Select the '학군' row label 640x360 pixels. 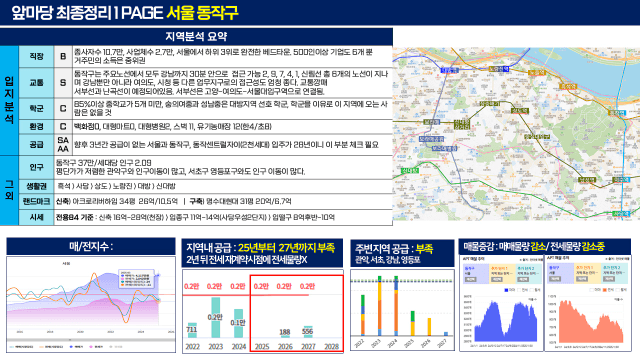(36, 108)
